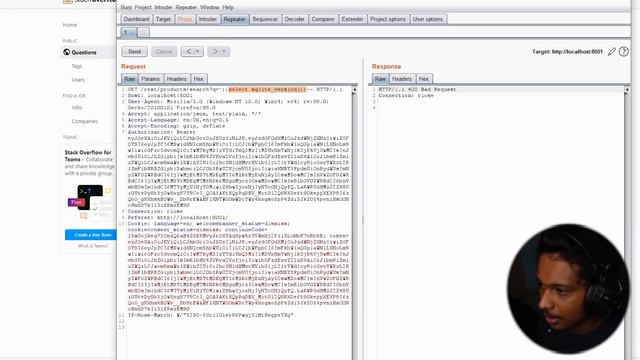
Task: Open the back history dropdown arrow
Action: click(198, 51)
